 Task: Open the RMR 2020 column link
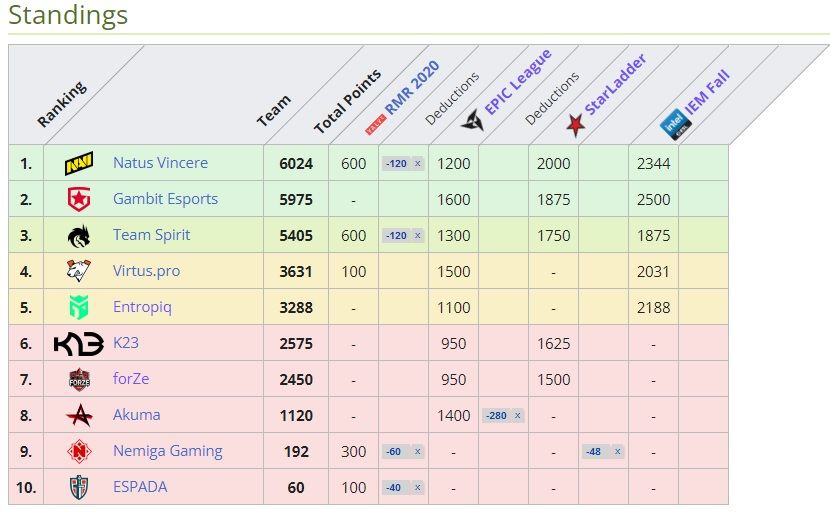point(412,88)
